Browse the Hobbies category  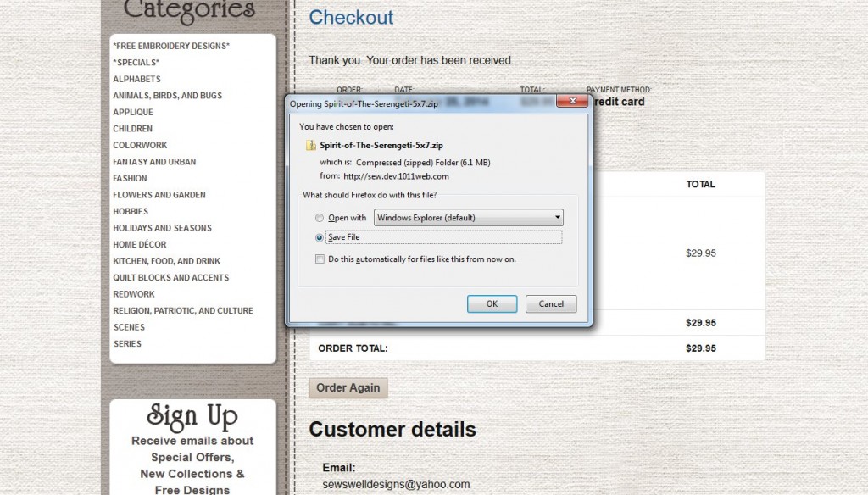pyautogui.click(x=131, y=212)
